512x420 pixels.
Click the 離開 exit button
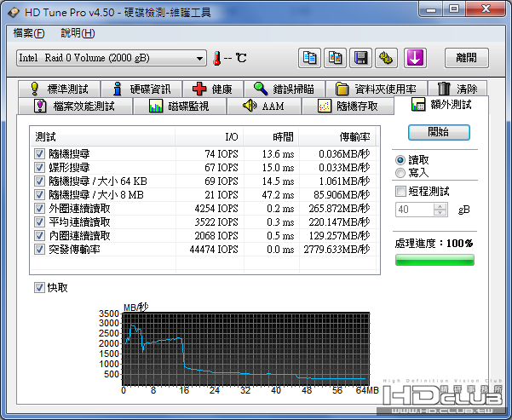point(466,58)
